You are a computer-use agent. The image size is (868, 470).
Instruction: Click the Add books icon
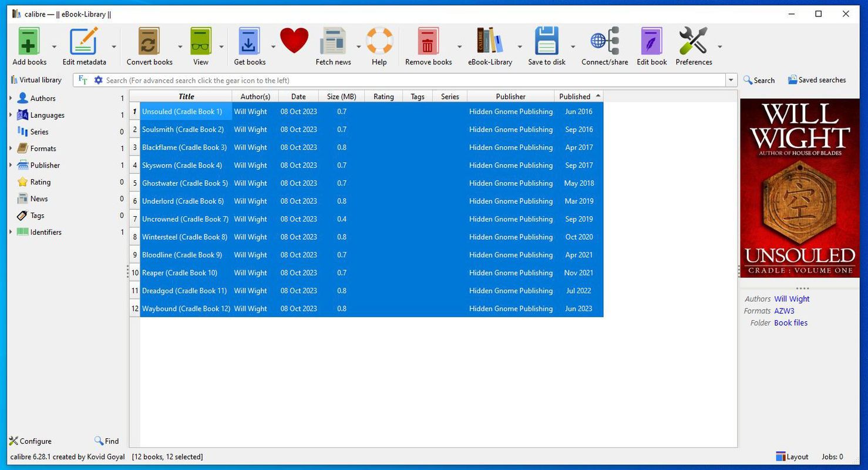[x=29, y=42]
